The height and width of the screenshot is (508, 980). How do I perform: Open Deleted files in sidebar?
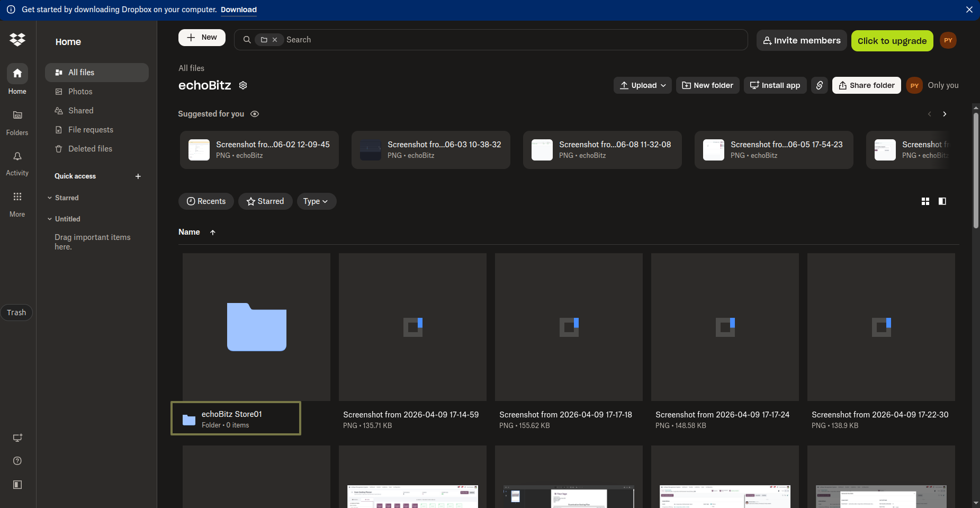click(x=97, y=149)
